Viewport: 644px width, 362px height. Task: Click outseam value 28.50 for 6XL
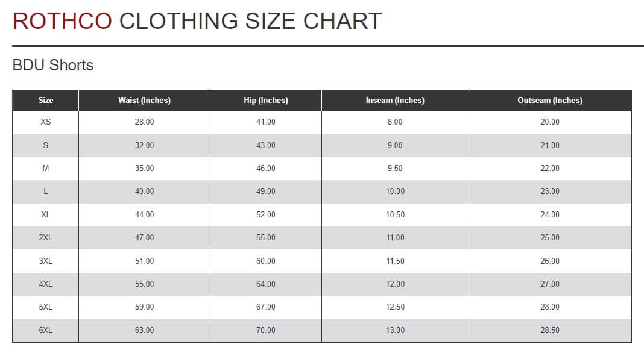(550, 330)
